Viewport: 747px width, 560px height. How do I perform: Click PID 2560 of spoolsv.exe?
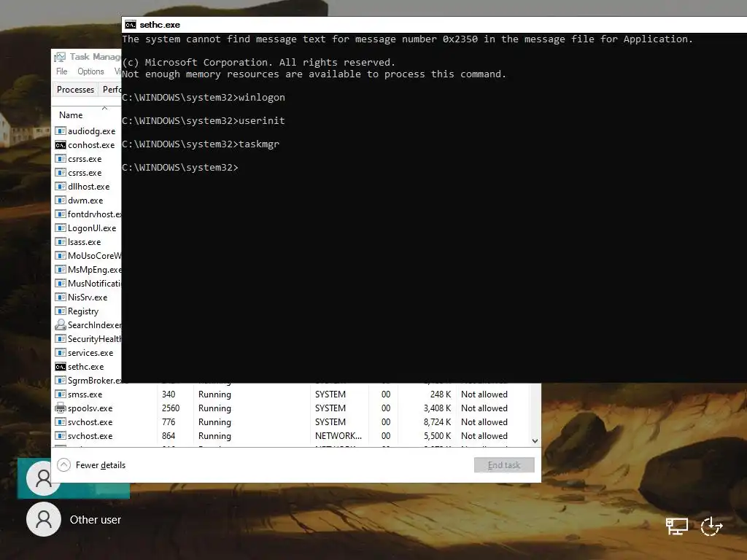(x=171, y=408)
